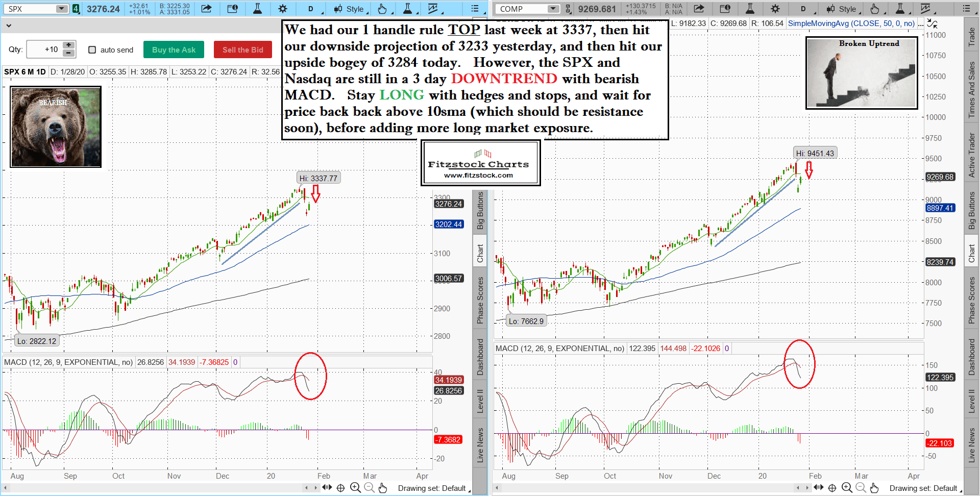This screenshot has height=496, width=980.
Task: Click the symbol info icon on COMP toolbar
Action: (x=725, y=9)
